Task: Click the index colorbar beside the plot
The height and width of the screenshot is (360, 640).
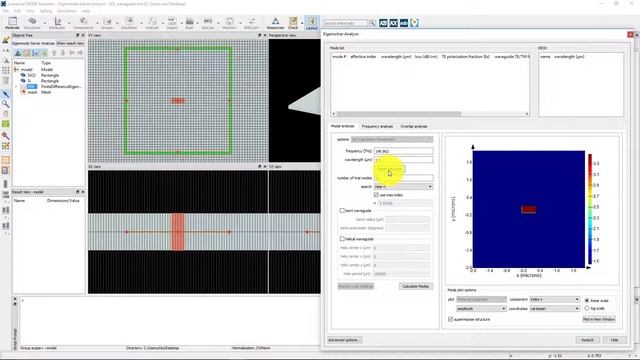Action: point(590,209)
